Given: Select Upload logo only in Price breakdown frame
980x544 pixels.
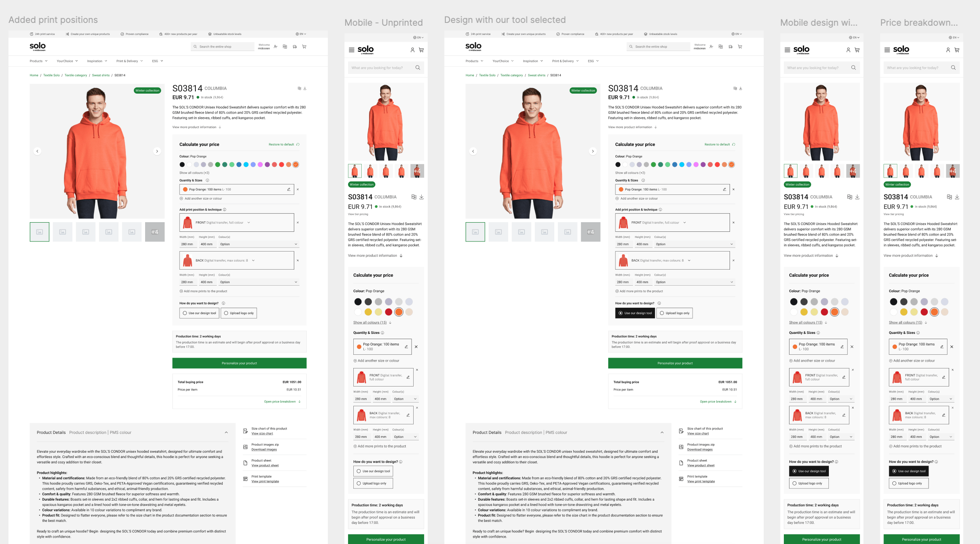Looking at the screenshot, I should pyautogui.click(x=908, y=483).
